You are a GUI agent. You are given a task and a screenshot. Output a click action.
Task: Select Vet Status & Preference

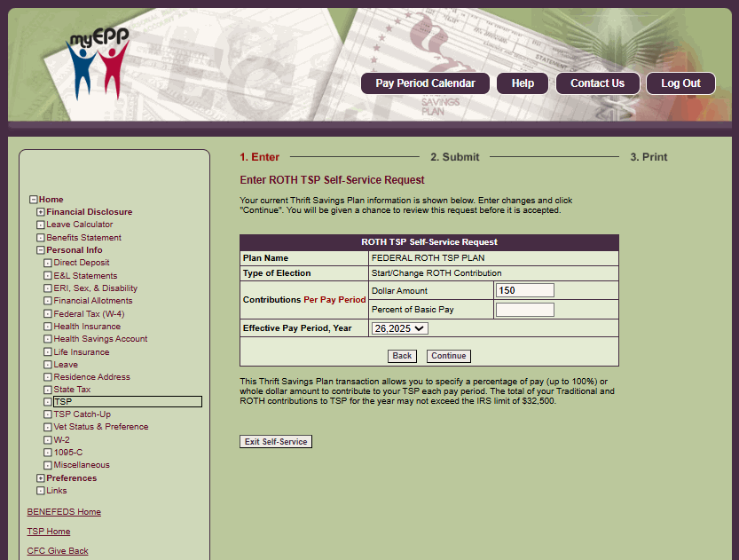(101, 427)
